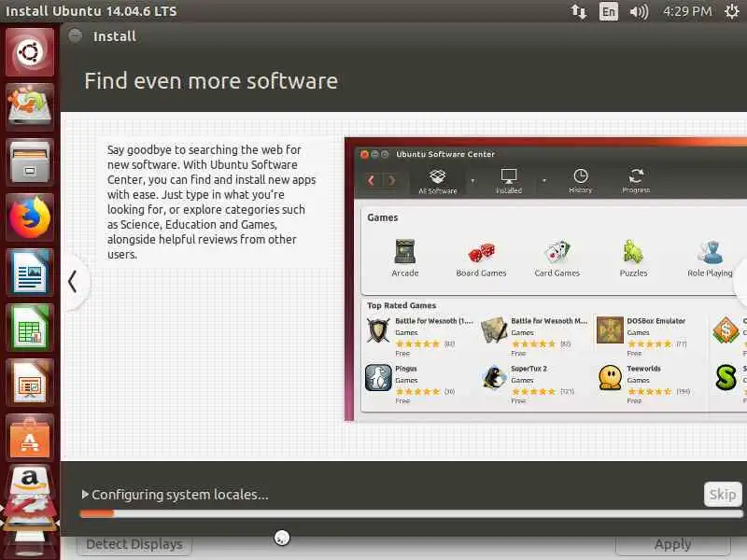Click the Skip button
The width and height of the screenshot is (747, 560).
pyautogui.click(x=722, y=495)
